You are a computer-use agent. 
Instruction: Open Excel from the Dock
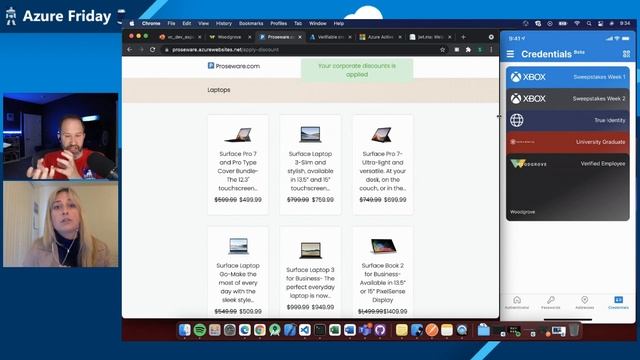click(335, 330)
